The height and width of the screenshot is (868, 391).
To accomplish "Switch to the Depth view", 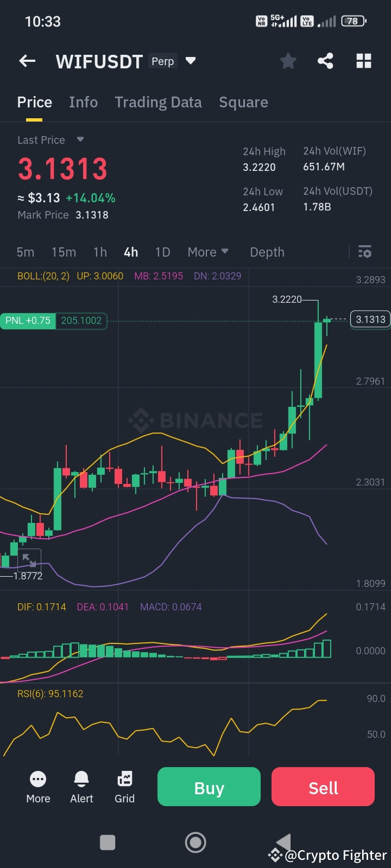I will click(267, 252).
